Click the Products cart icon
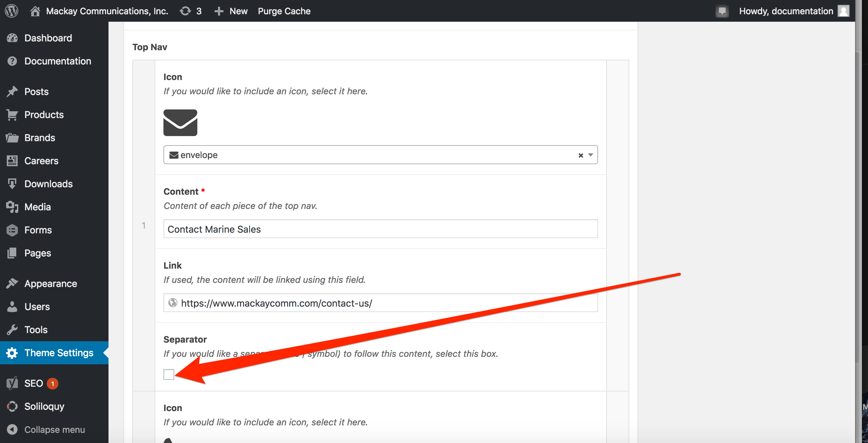The image size is (868, 443). pyautogui.click(x=12, y=115)
